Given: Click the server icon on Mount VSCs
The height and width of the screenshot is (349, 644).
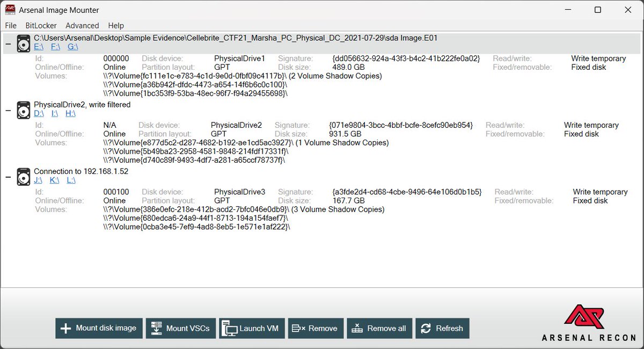Looking at the screenshot, I should (156, 329).
